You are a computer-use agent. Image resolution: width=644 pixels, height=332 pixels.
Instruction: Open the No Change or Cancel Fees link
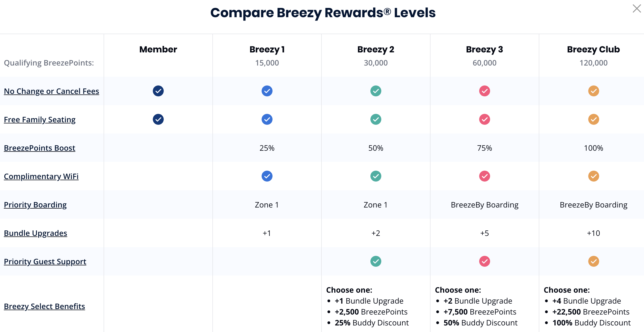pos(51,91)
